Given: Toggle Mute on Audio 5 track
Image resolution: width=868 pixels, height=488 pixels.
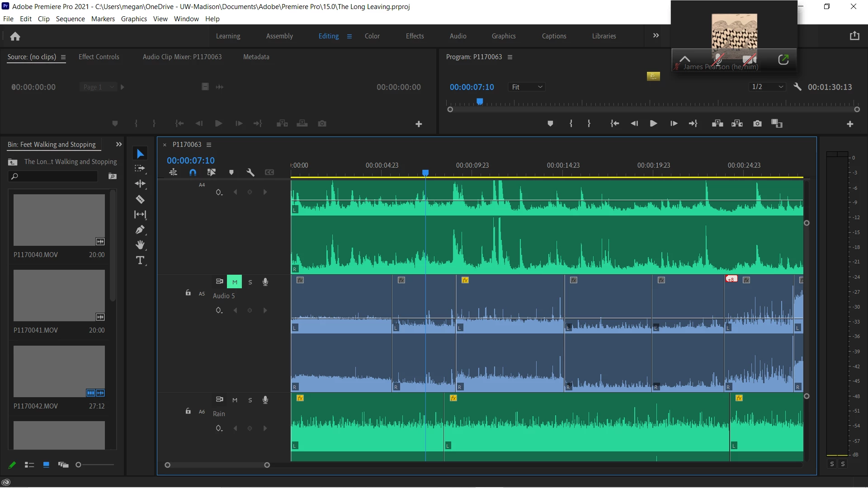Looking at the screenshot, I should 234,282.
